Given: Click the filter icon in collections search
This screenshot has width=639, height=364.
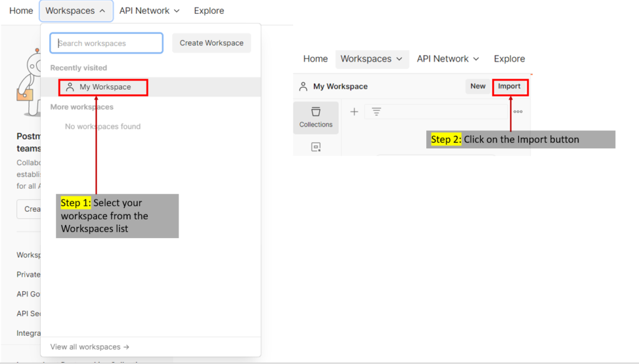Looking at the screenshot, I should coord(376,112).
